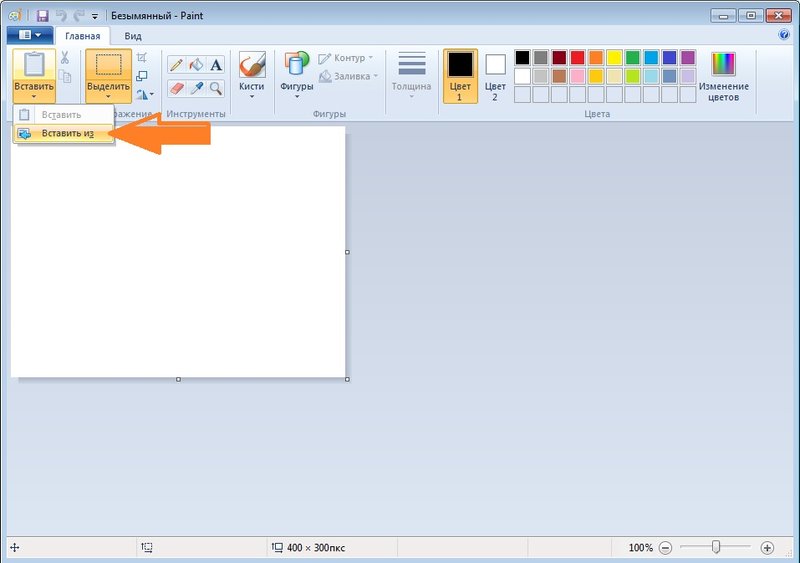
Task: Click the zoom in plus button
Action: coord(767,548)
